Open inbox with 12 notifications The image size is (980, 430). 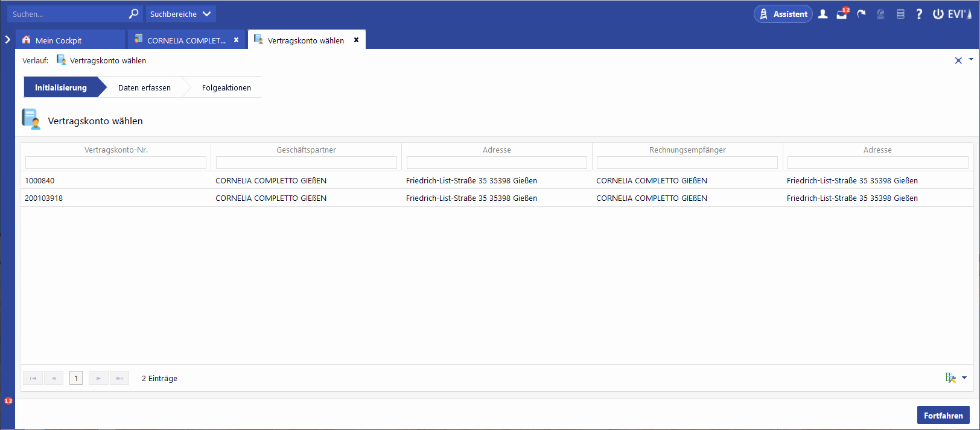[842, 14]
